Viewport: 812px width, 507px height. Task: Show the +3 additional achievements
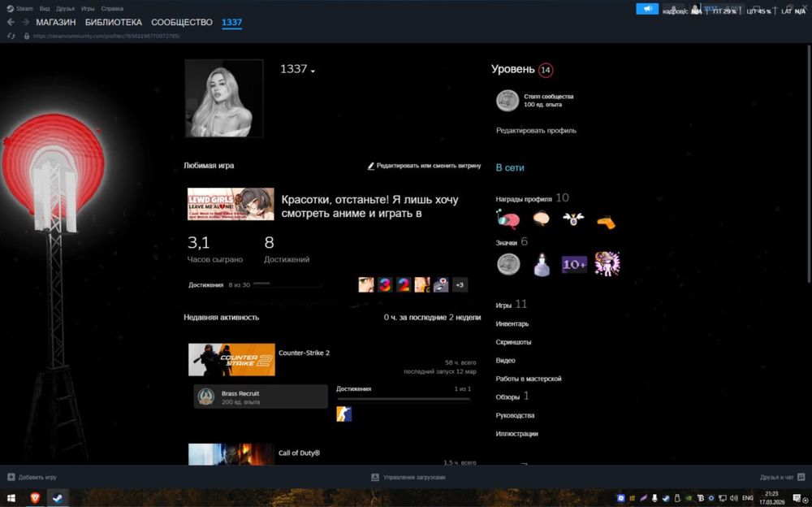point(460,284)
